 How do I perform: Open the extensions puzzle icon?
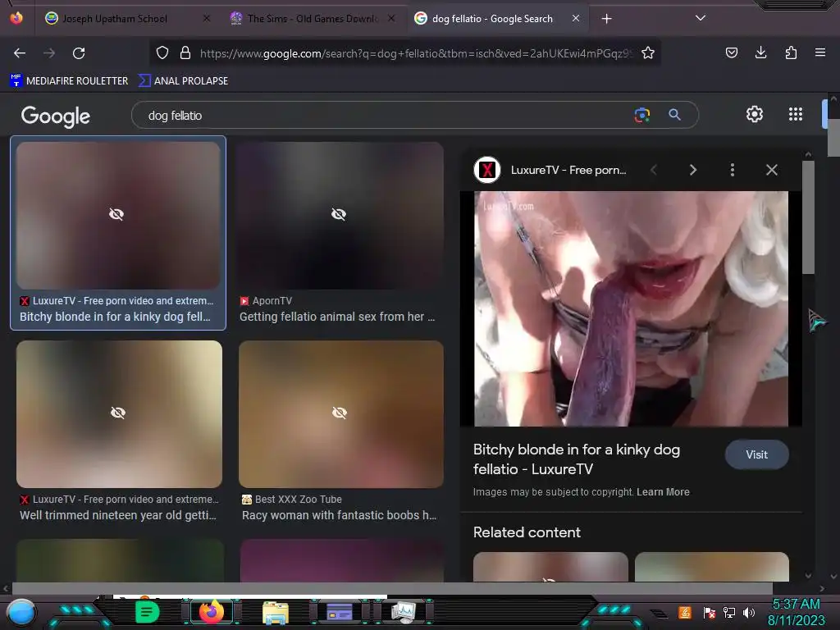(x=791, y=52)
